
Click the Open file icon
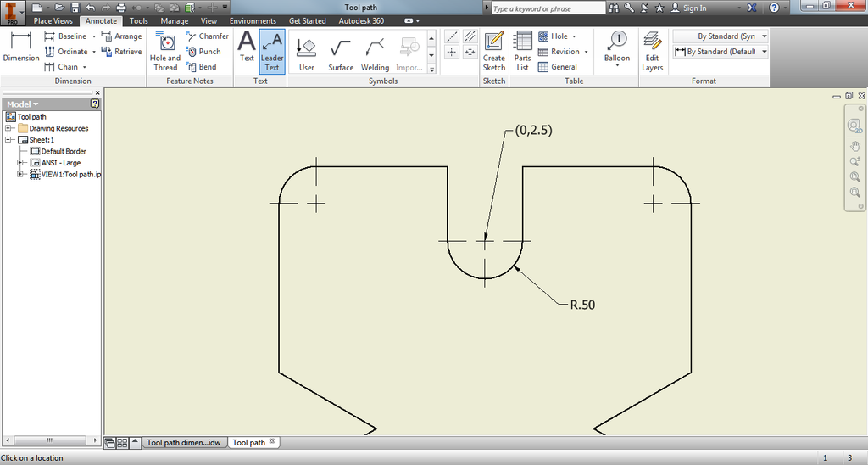(x=59, y=8)
